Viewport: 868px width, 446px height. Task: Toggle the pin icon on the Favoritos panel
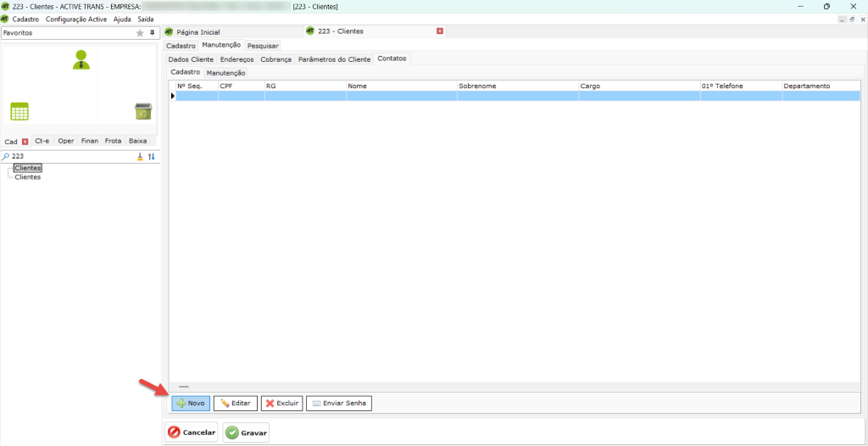click(153, 33)
